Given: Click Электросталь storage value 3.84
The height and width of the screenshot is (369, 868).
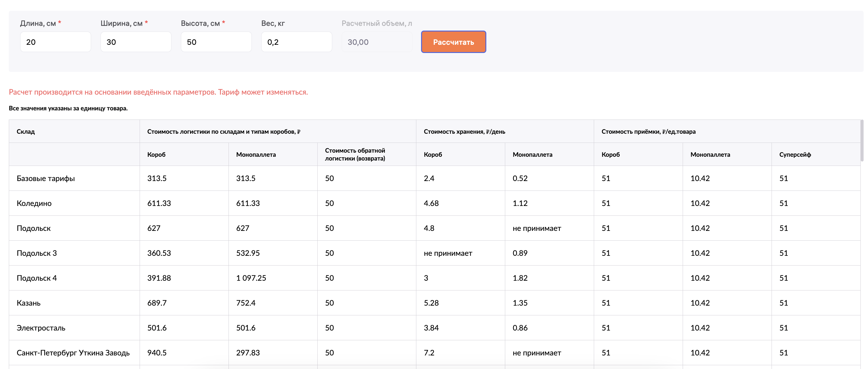Looking at the screenshot, I should tap(431, 328).
